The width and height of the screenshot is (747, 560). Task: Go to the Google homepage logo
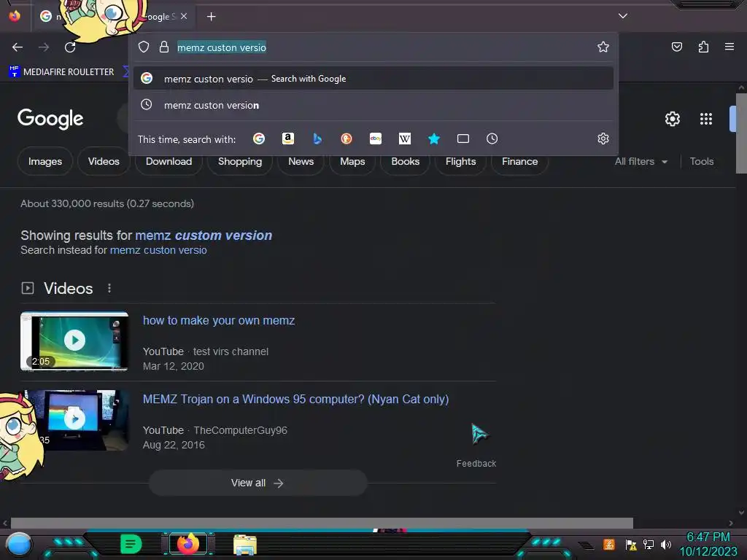click(x=50, y=119)
